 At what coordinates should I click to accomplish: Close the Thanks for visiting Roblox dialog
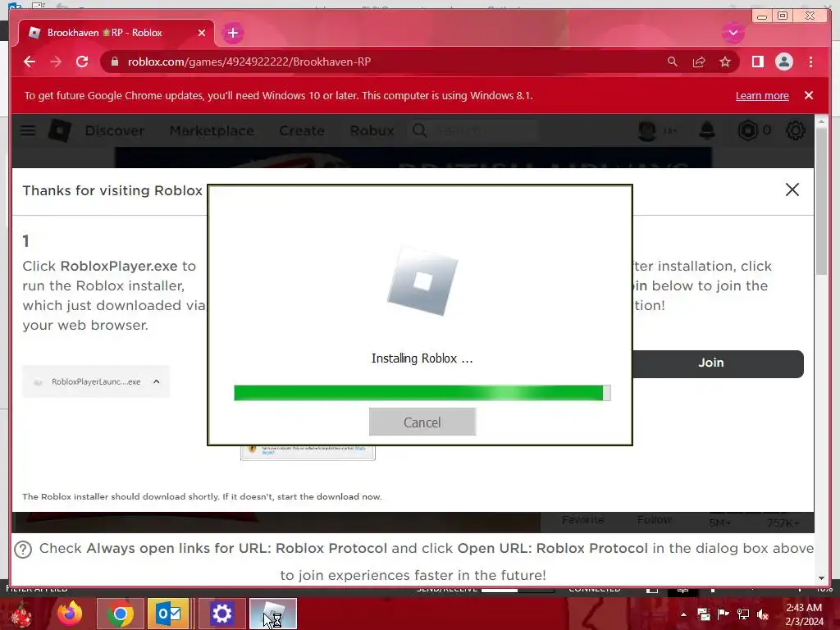tap(792, 189)
